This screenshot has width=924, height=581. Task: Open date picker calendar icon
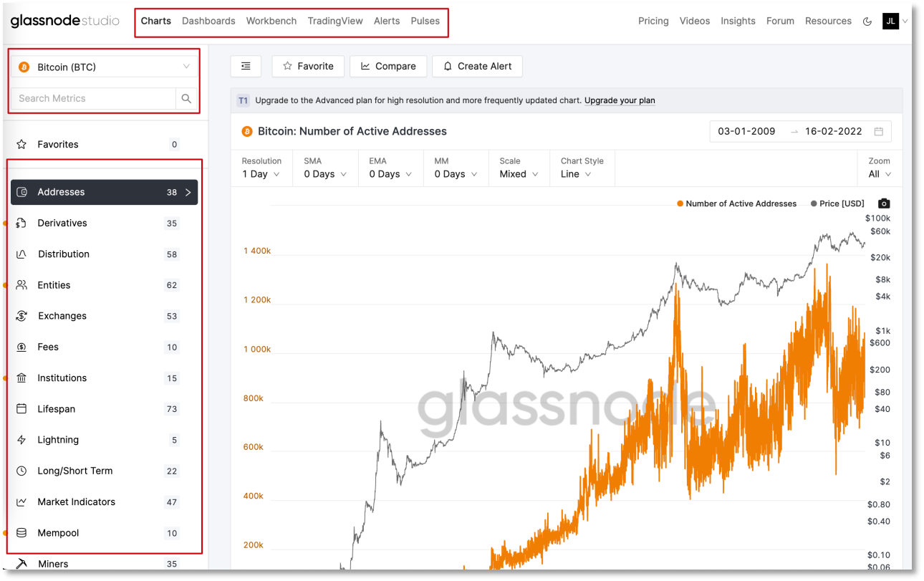pyautogui.click(x=879, y=132)
